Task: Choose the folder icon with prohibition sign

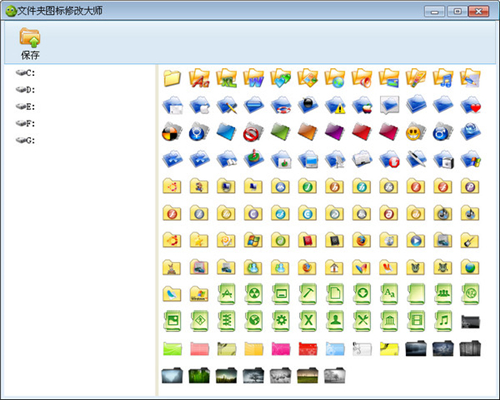Action: [253, 132]
